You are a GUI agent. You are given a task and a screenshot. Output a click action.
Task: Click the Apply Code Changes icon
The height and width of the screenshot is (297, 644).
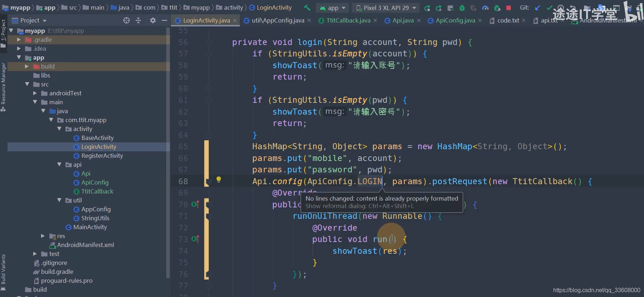[x=450, y=8]
